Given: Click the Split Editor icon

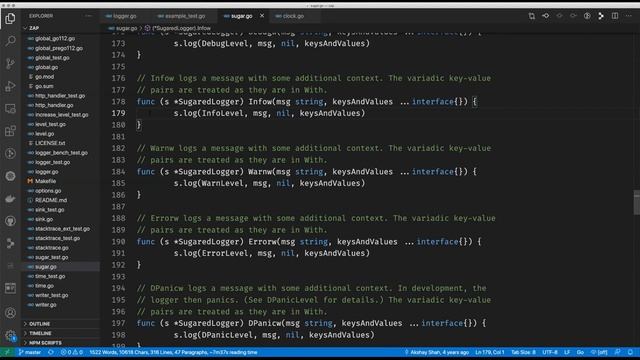Looking at the screenshot, I should (615, 16).
